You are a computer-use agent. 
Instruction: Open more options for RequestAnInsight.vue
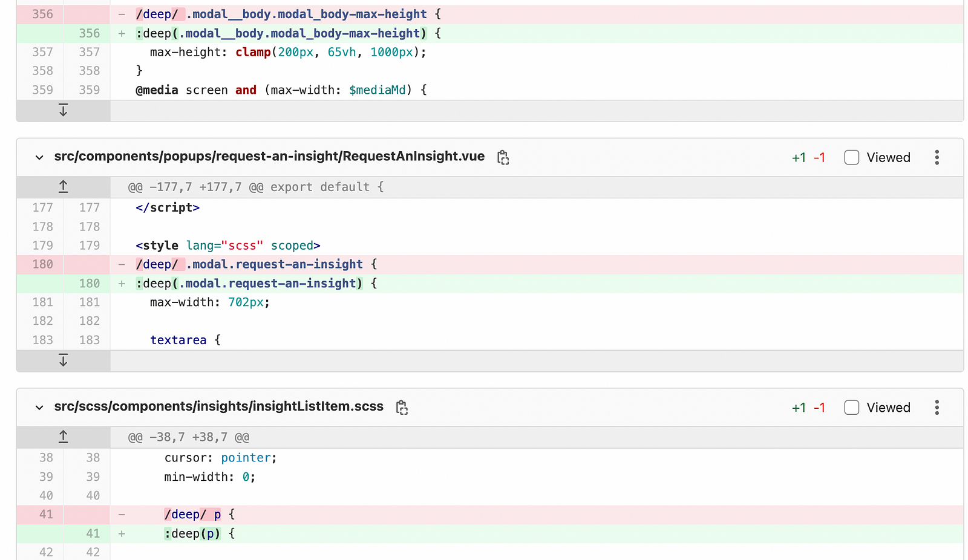coord(937,157)
